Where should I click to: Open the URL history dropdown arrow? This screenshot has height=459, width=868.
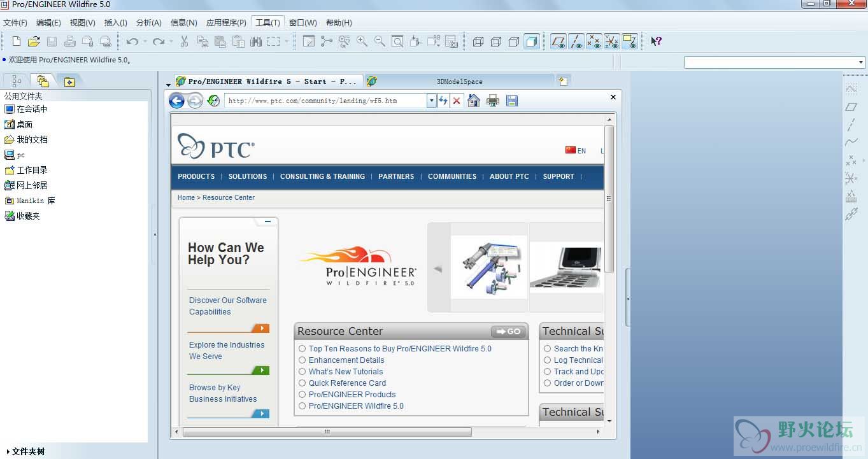432,101
